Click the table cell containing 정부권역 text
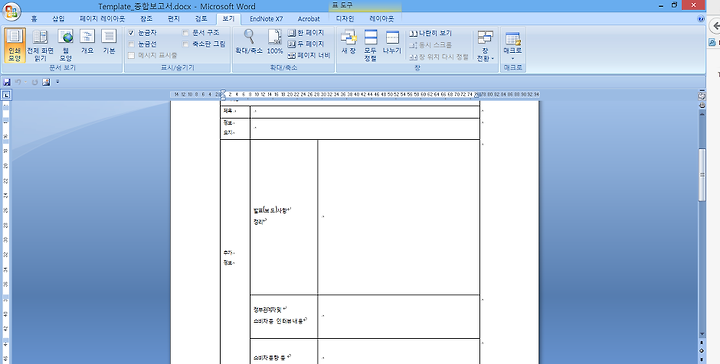Viewport: 720px width, 364px height. pos(284,317)
